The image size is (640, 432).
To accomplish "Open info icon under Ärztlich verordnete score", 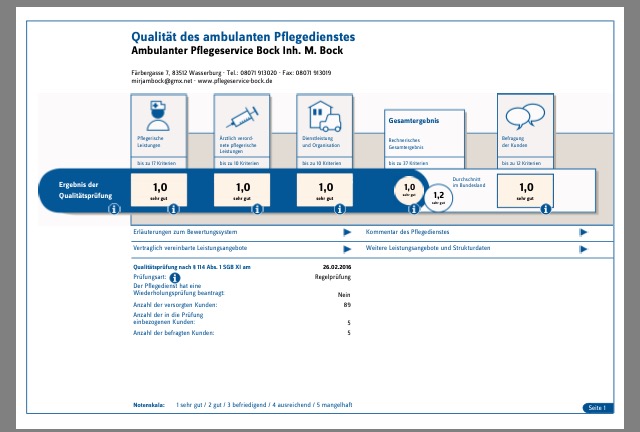I will click(x=257, y=209).
